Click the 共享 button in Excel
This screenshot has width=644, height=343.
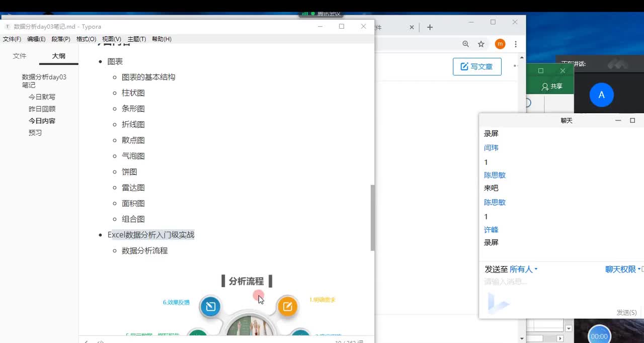552,87
